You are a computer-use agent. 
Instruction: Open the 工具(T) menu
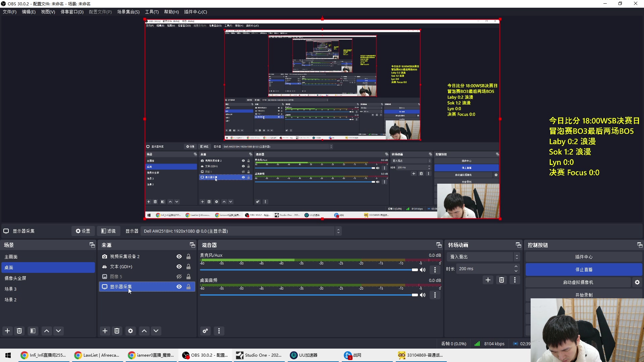152,12
